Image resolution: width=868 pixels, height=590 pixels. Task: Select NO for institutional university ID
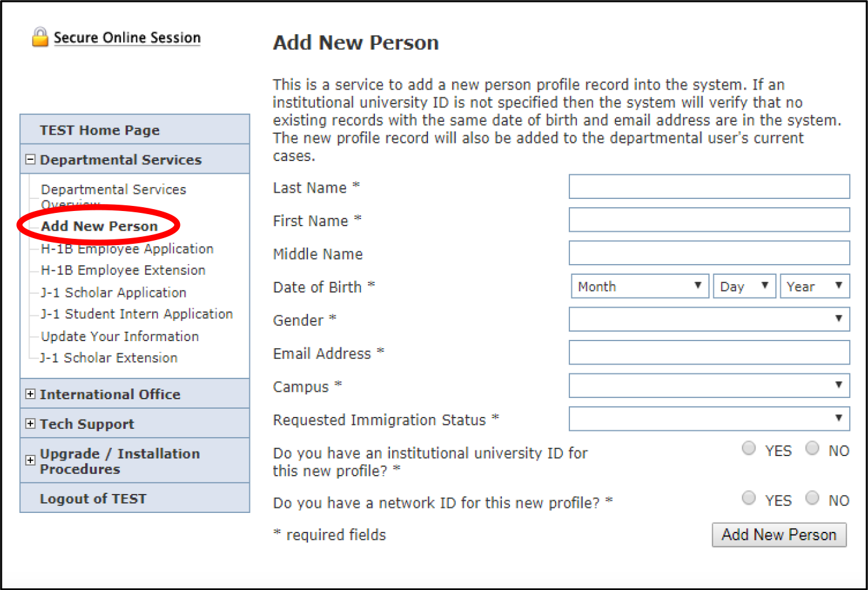[x=812, y=449]
